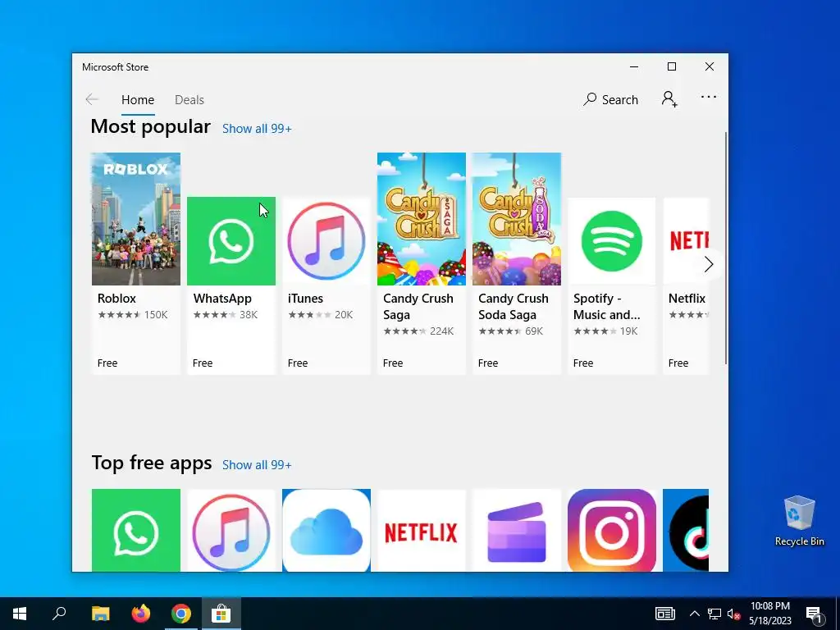The height and width of the screenshot is (630, 840).
Task: Click the Roblox title text
Action: pos(116,299)
